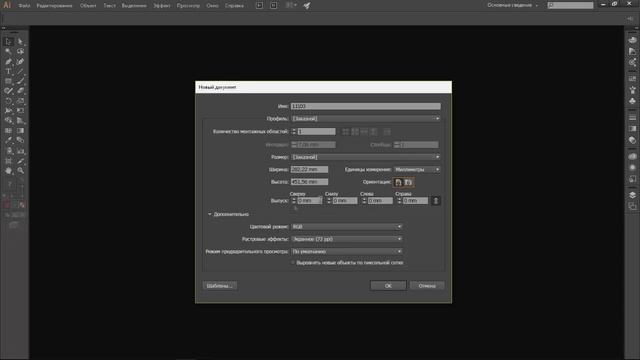Viewport: 640px width, 360px height.
Task: Check align new objects to pixel grid
Action: (293, 263)
